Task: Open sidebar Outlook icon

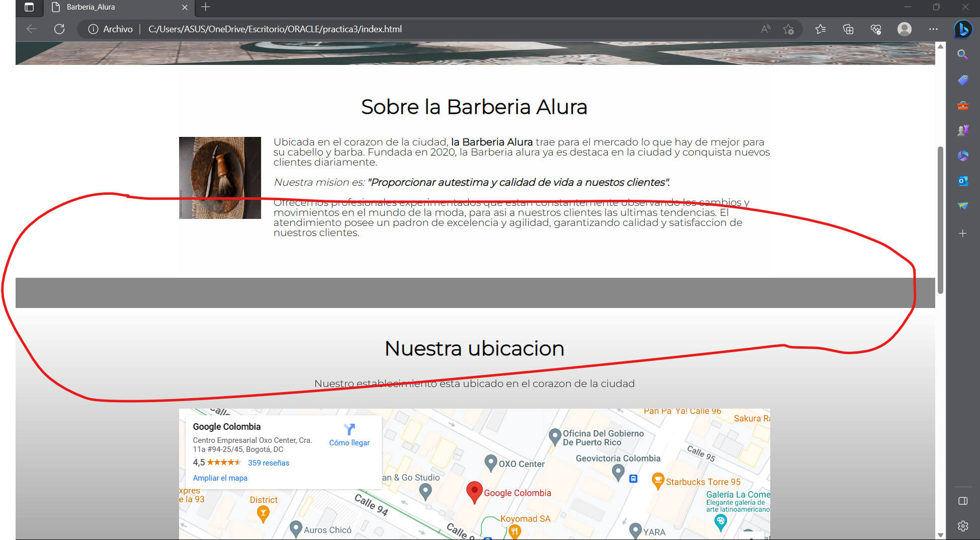Action: point(962,181)
